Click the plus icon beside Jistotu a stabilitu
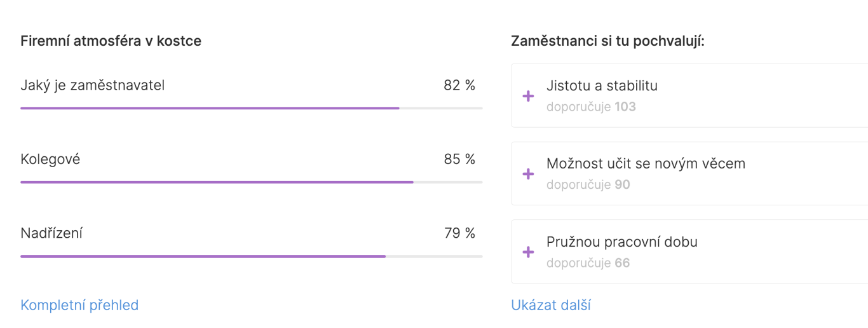The width and height of the screenshot is (868, 328). point(528,96)
